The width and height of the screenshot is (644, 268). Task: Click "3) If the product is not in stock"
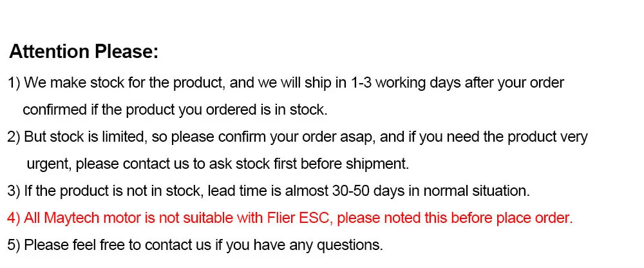[102, 191]
